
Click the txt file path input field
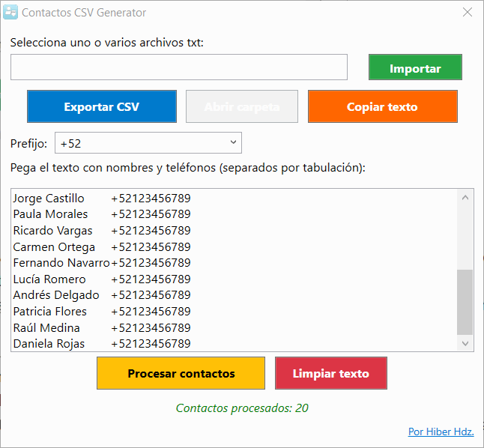(x=179, y=67)
